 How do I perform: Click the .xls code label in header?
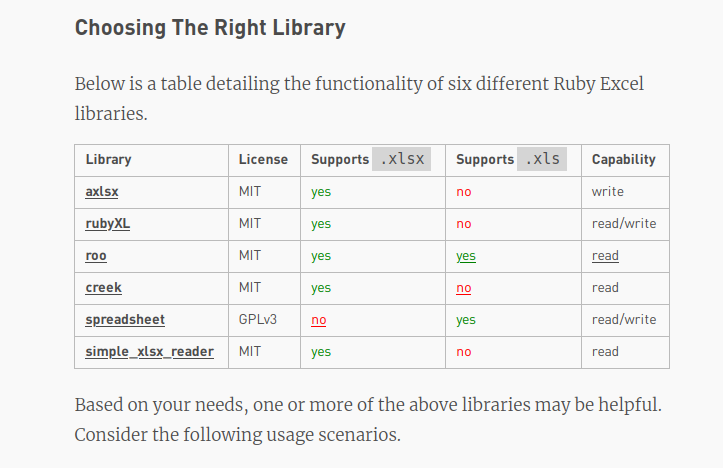tap(542, 159)
